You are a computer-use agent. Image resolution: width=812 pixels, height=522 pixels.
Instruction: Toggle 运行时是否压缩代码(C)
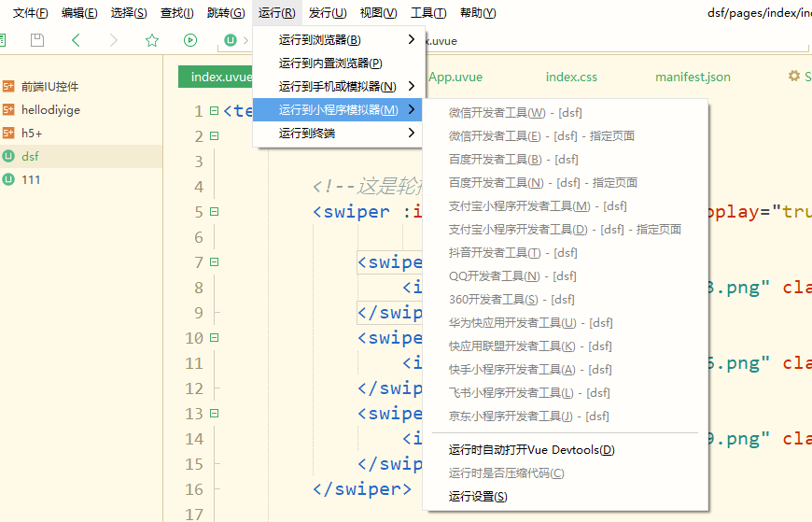click(566, 473)
